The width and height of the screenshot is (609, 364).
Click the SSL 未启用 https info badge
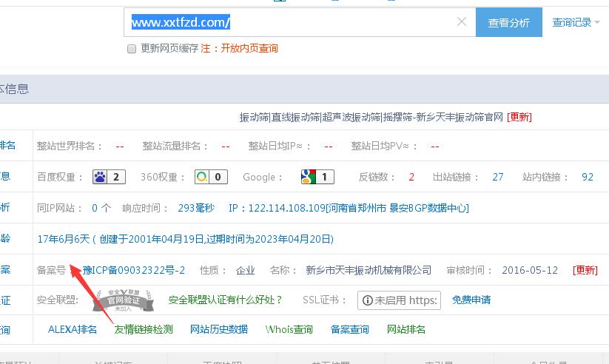399,300
